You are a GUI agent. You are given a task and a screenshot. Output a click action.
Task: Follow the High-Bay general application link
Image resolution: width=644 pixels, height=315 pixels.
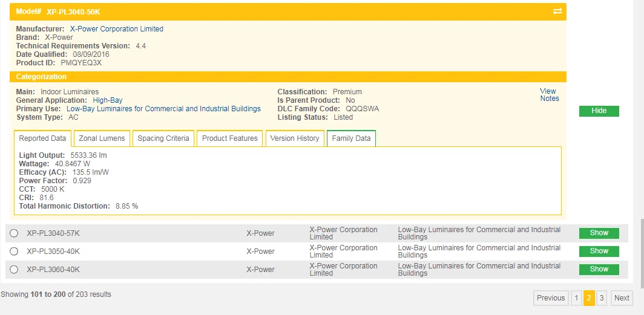108,100
